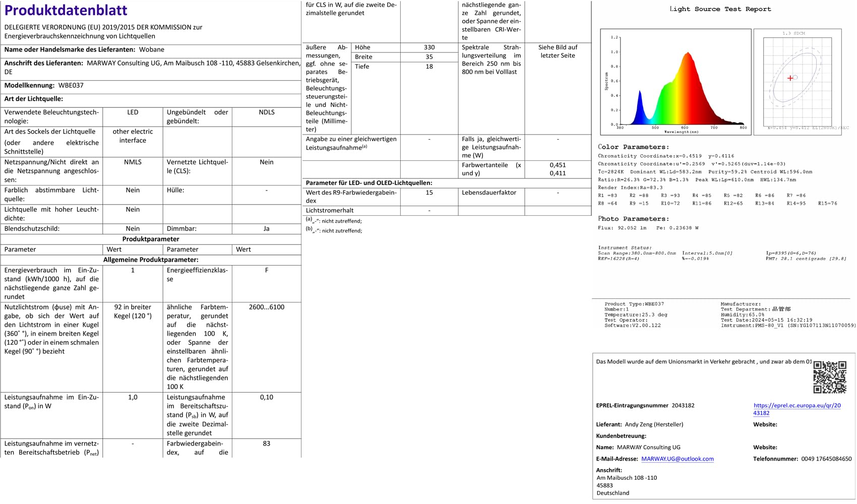Viewport: 857px width, 504px height.
Task: Click the MARWAY.UG@outlook.com email link
Action: pos(678,459)
